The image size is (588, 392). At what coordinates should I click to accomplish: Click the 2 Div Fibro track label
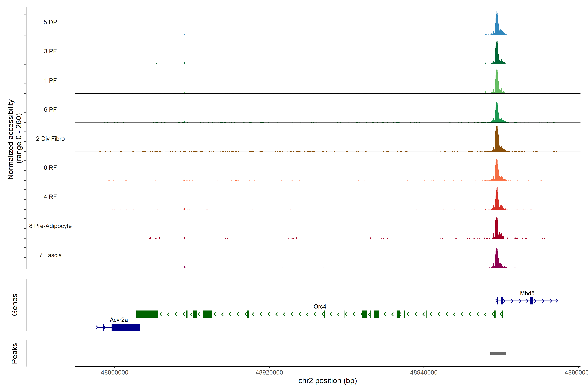pos(50,139)
